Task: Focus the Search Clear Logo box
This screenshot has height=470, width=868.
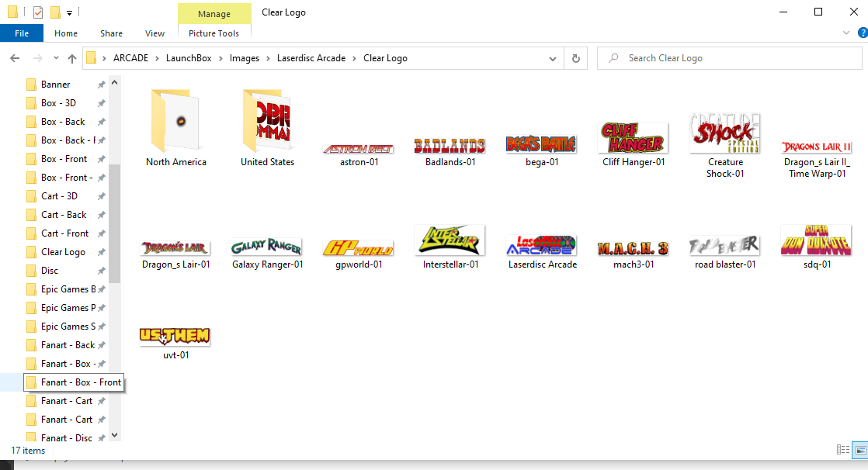Action: 730,58
